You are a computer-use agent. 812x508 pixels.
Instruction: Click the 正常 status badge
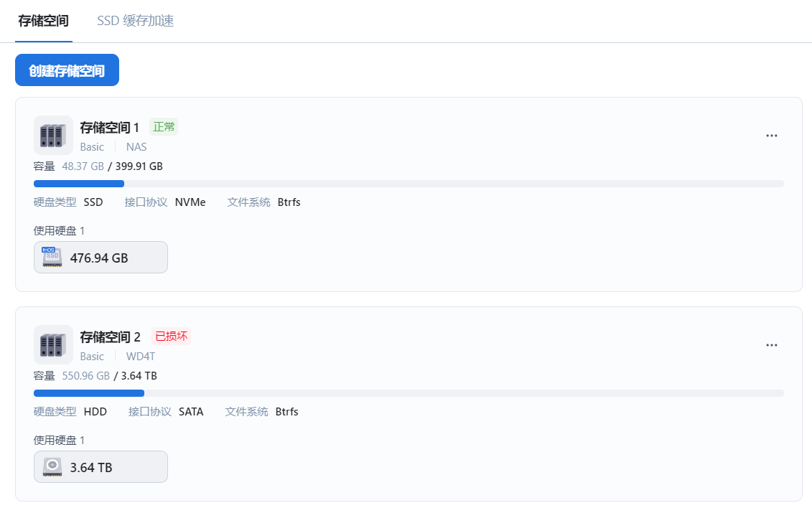point(164,127)
